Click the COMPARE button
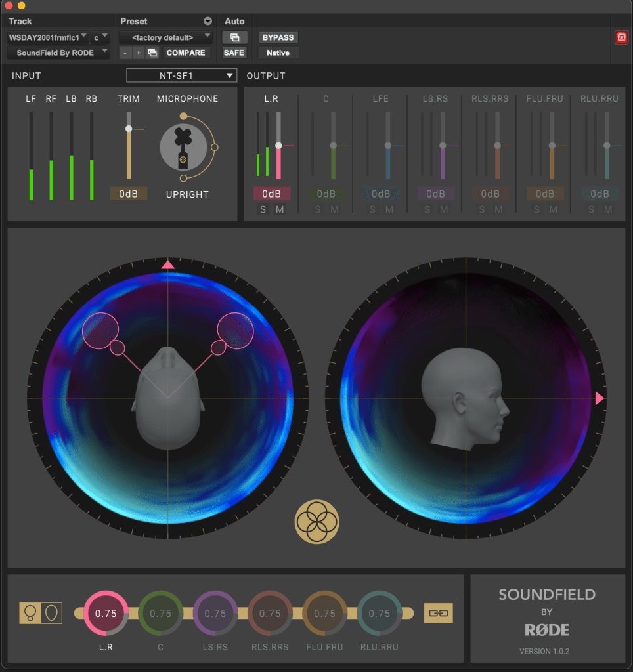The height and width of the screenshot is (672, 633). point(186,52)
